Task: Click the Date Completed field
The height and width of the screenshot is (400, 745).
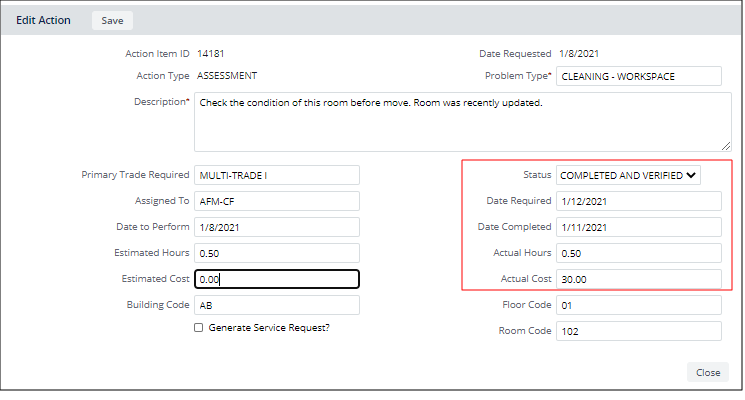Action: [638, 227]
